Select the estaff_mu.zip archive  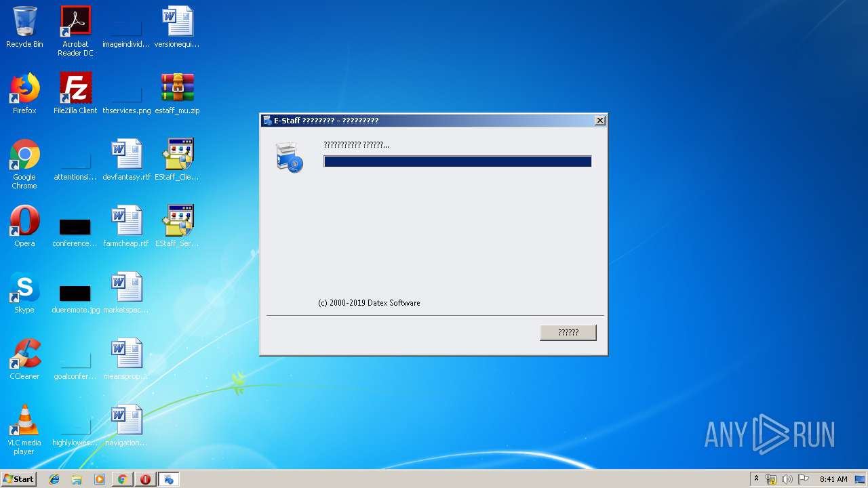pos(177,94)
